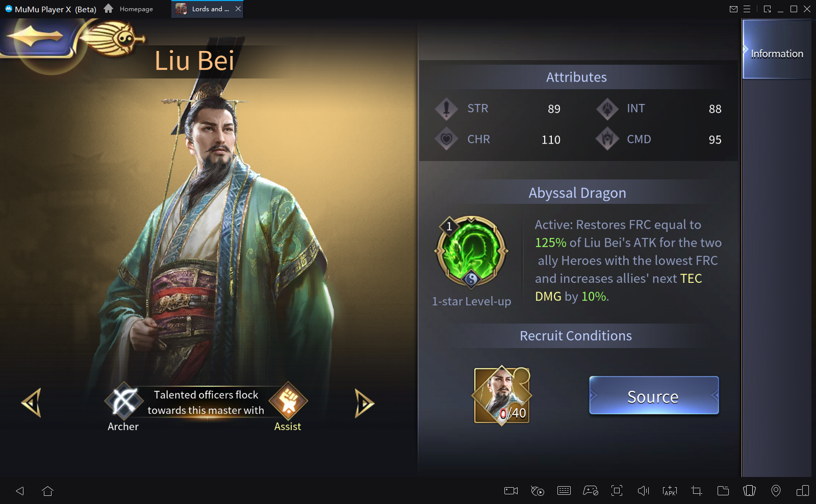
Task: Select the Assist fist icon
Action: coord(288,401)
